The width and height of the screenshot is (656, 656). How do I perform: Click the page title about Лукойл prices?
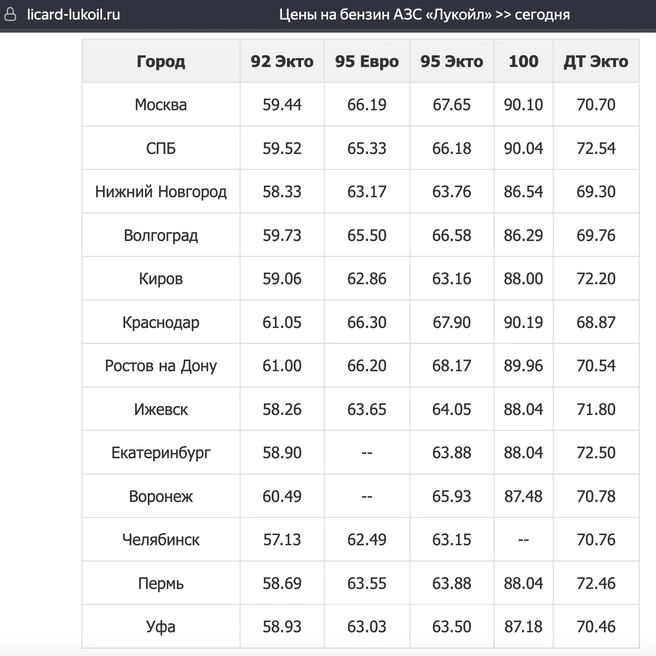(x=424, y=15)
